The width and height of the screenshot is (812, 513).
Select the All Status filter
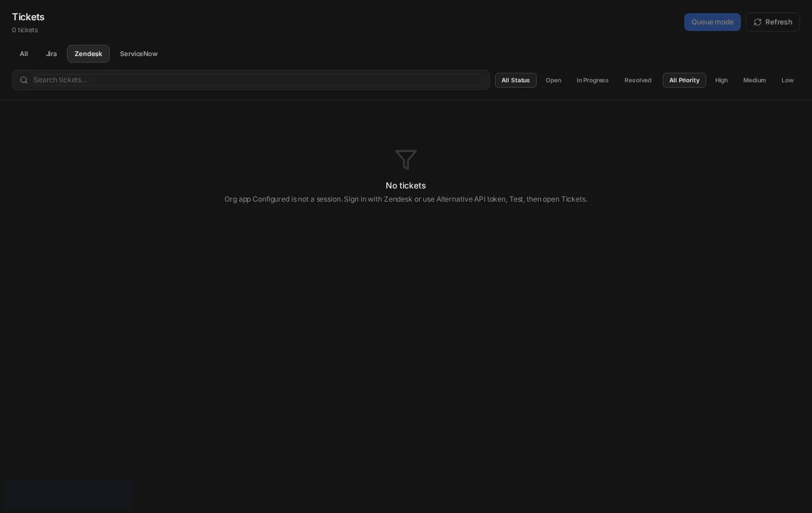516,81
